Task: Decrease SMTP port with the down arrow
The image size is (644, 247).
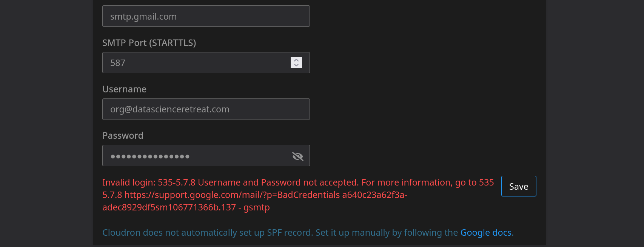Action: click(296, 65)
